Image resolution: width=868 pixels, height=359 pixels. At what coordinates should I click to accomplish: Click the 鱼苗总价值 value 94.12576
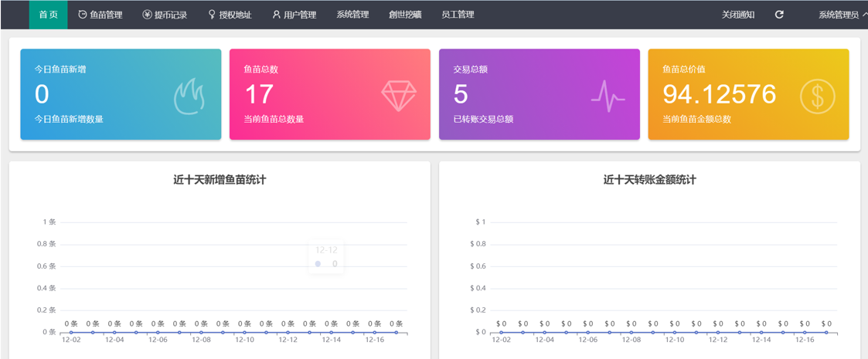pyautogui.click(x=719, y=94)
